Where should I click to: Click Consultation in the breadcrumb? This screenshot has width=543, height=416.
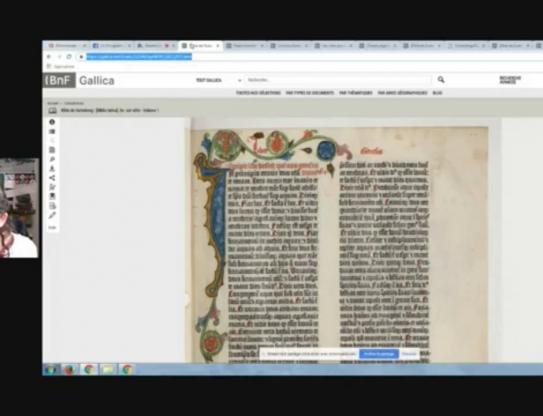coord(74,103)
